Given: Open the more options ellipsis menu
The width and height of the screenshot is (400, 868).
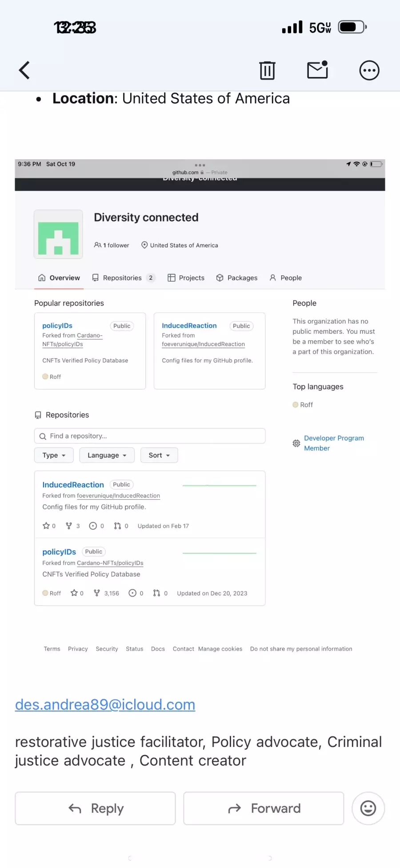Looking at the screenshot, I should coord(369,70).
